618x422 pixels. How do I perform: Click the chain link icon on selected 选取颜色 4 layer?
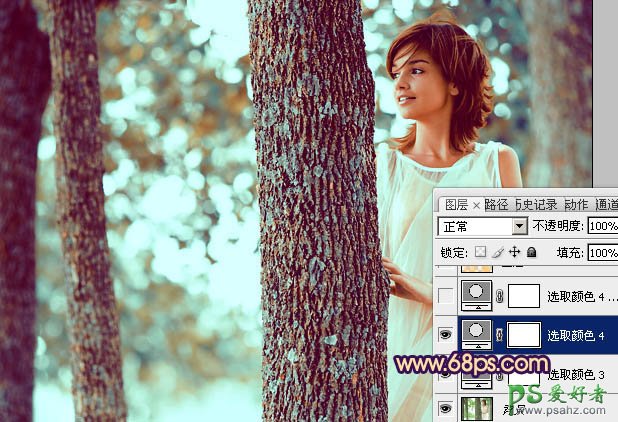coord(499,335)
